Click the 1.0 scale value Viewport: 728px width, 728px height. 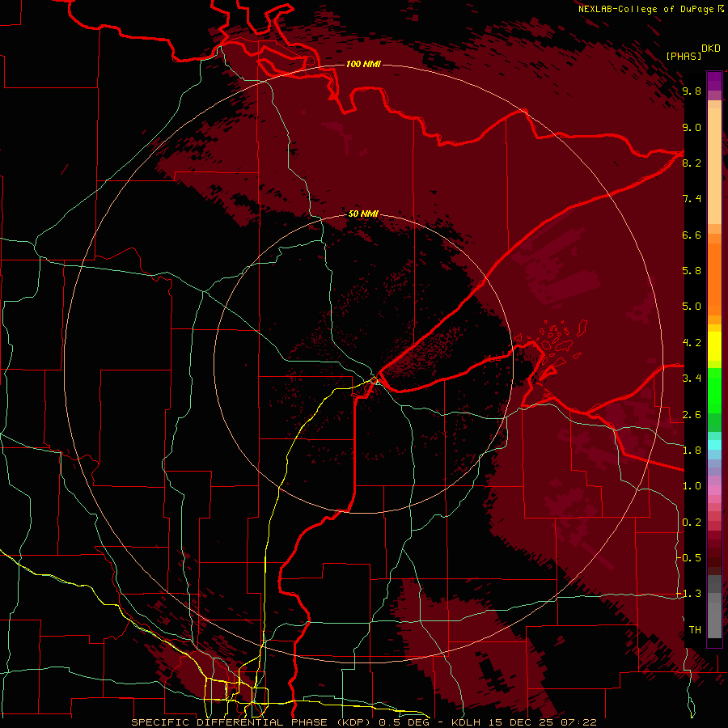pyautogui.click(x=692, y=486)
